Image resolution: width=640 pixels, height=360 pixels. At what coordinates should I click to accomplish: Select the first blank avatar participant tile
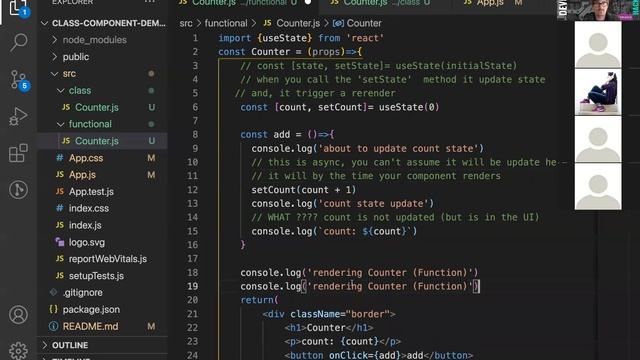pos(598,44)
